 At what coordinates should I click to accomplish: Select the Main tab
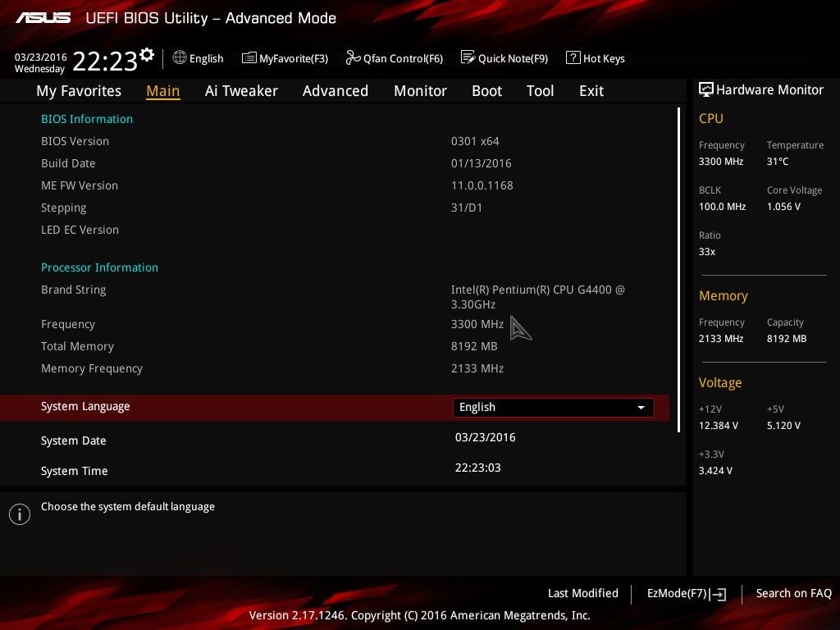click(x=163, y=91)
